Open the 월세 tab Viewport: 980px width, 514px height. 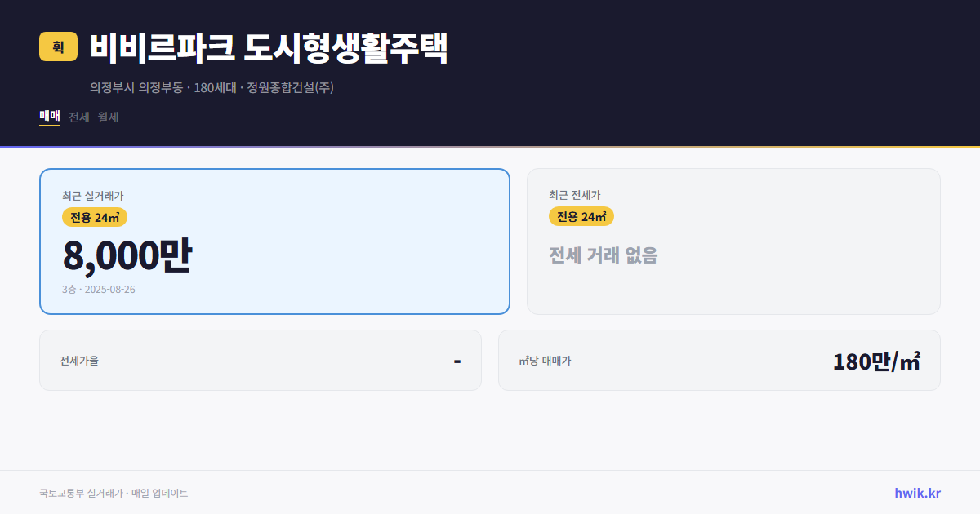107,117
